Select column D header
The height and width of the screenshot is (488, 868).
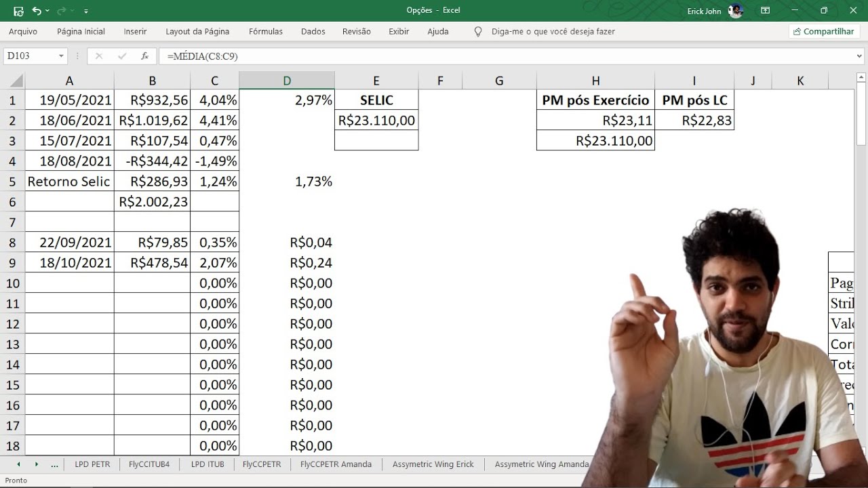click(287, 81)
